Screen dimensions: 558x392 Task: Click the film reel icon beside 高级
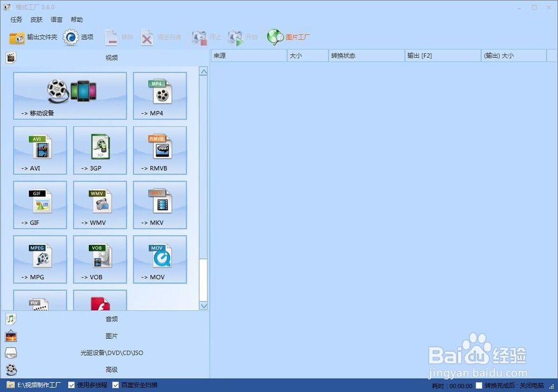click(x=11, y=370)
